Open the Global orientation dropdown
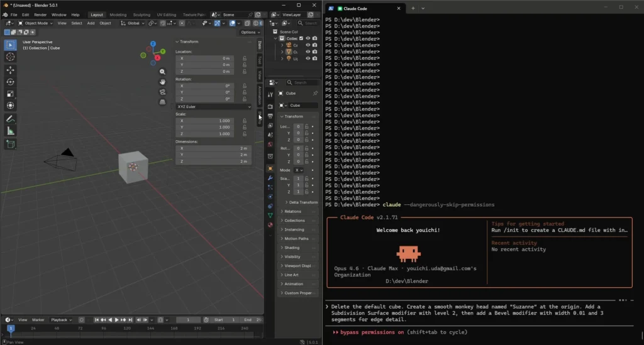This screenshot has width=644, height=345. (133, 23)
